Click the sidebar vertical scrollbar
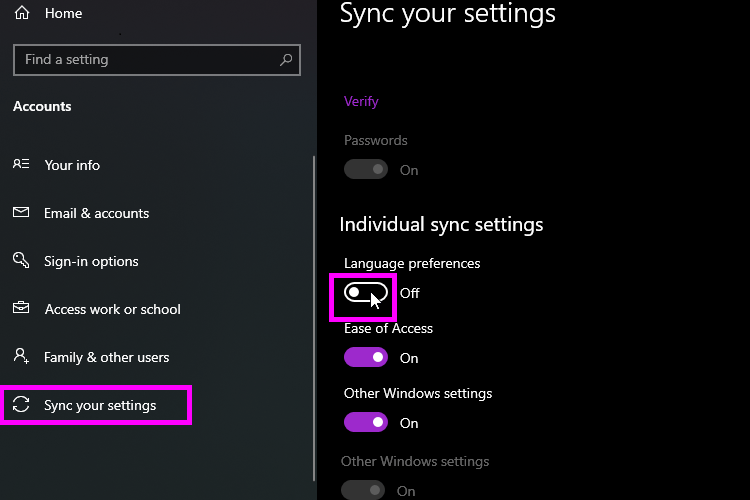The height and width of the screenshot is (500, 750). (314, 318)
